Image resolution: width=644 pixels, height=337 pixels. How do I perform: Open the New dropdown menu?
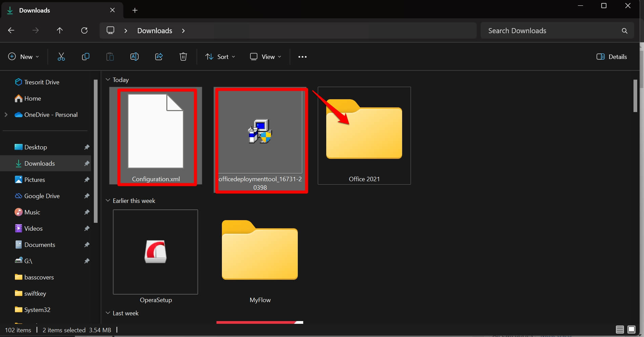pos(23,57)
